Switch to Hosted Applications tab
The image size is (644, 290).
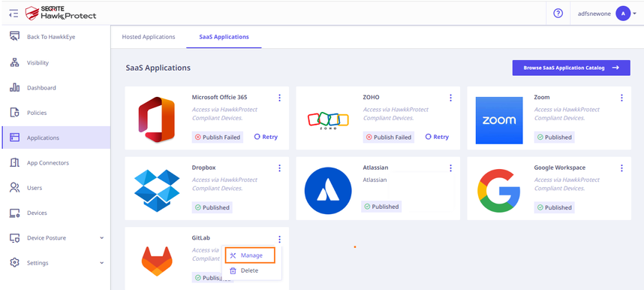(x=149, y=37)
